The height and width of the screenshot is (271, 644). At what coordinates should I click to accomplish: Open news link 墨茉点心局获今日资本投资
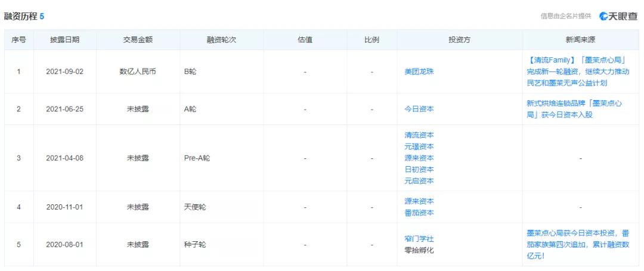point(578,244)
